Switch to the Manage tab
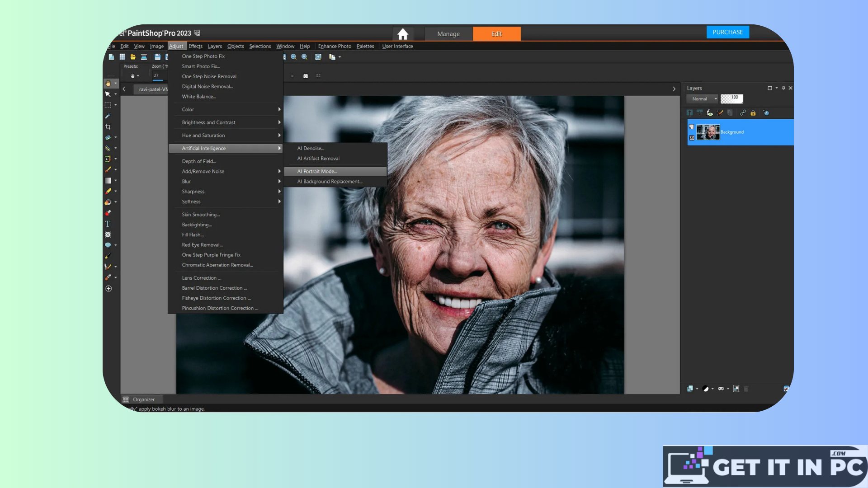The image size is (868, 488). 448,34
